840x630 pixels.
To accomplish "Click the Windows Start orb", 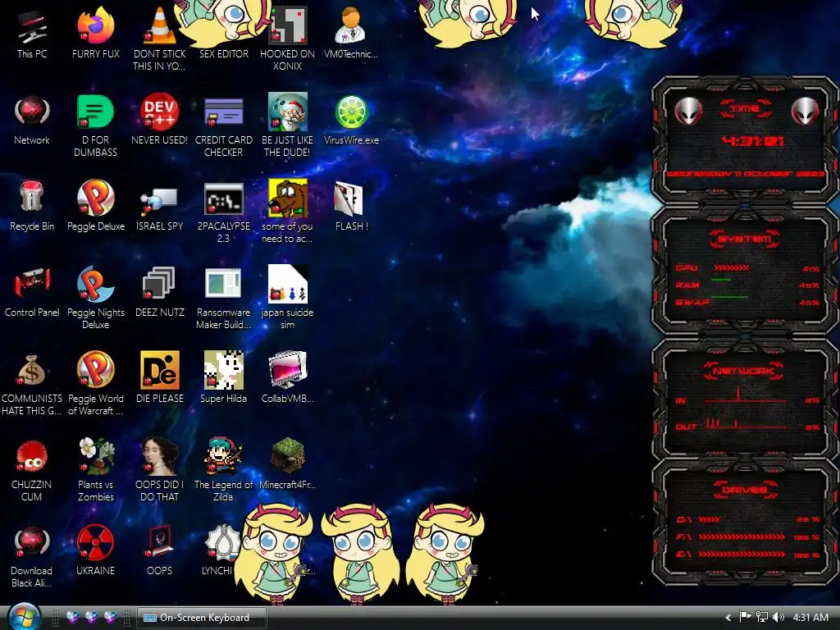I will [x=24, y=617].
